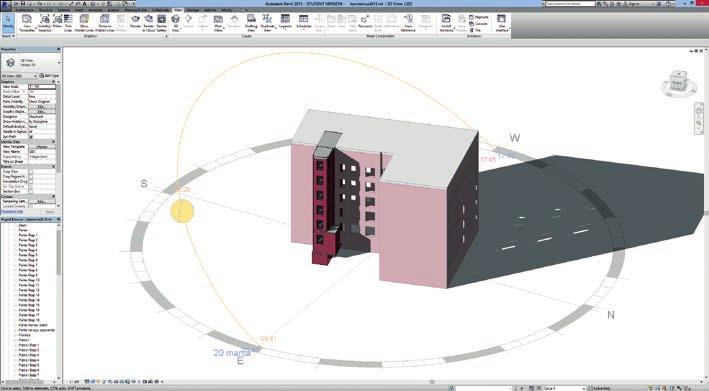
Task: Open the Render Gallery tool
Action: click(x=161, y=23)
